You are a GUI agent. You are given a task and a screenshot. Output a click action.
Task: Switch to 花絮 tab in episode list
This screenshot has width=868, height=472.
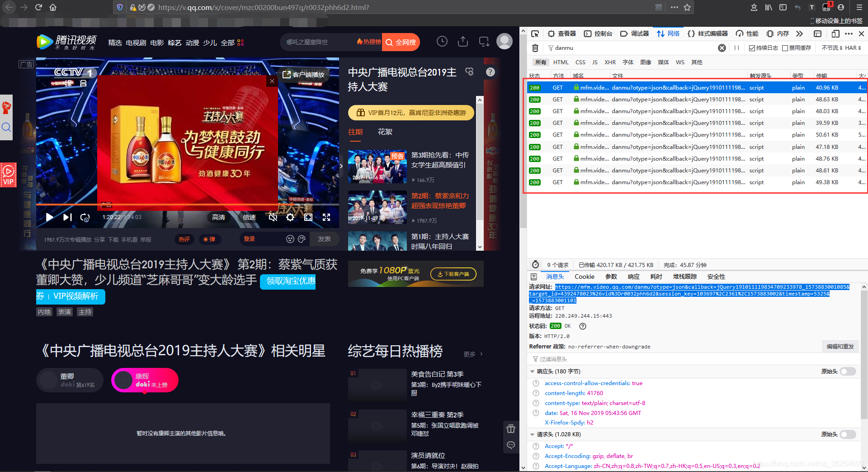point(385,132)
